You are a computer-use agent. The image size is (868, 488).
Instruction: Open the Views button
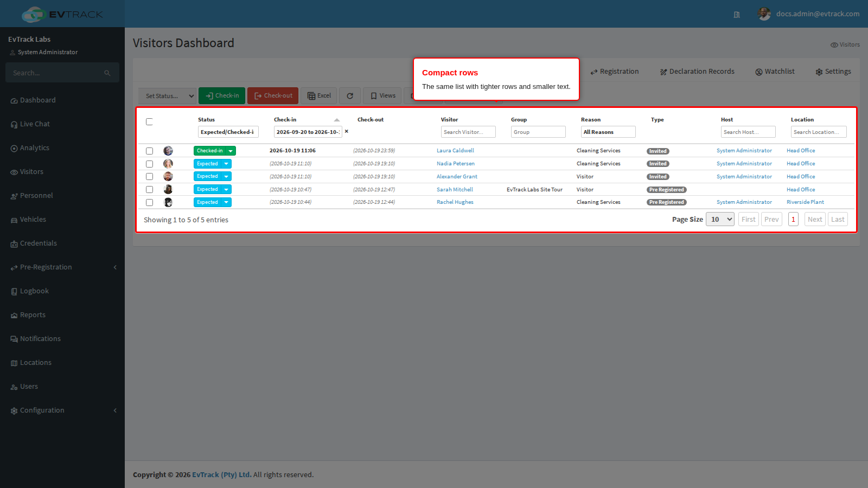(382, 95)
